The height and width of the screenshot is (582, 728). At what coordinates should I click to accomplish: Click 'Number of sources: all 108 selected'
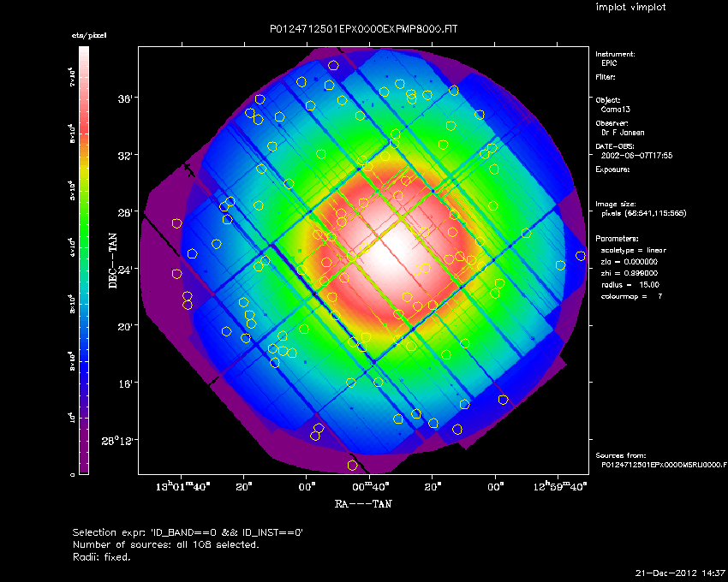point(166,544)
